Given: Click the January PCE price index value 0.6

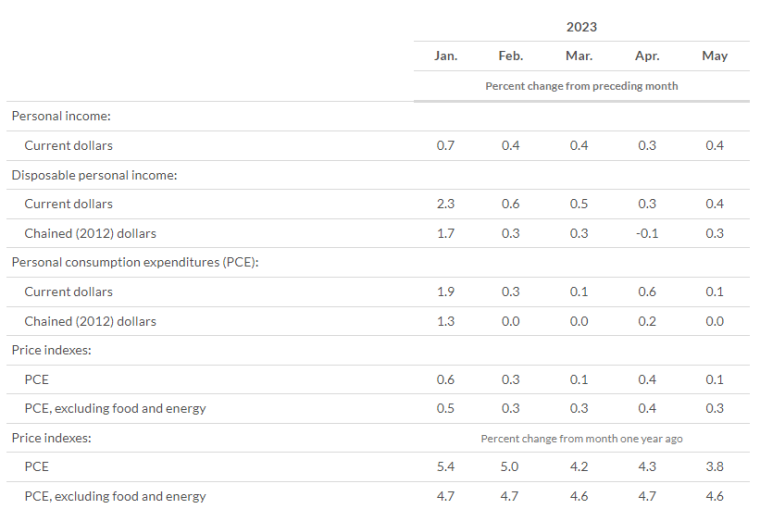Looking at the screenshot, I should pos(445,379).
